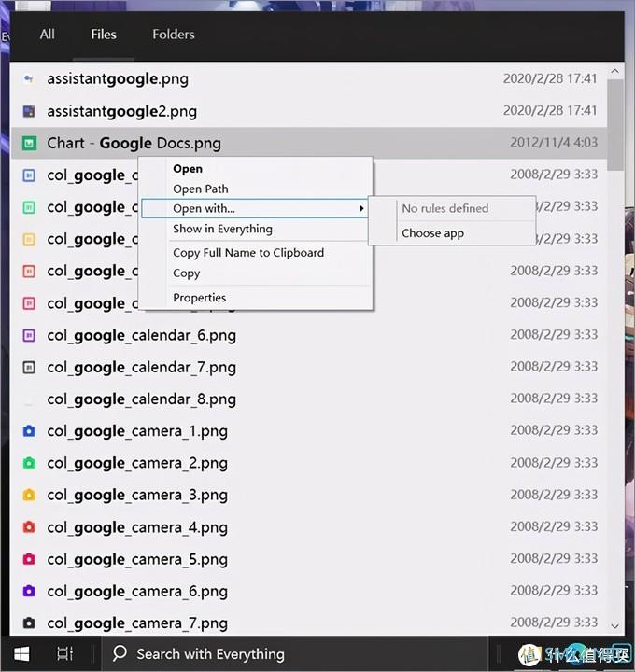
Task: Switch to the Files tab
Action: coord(104,35)
